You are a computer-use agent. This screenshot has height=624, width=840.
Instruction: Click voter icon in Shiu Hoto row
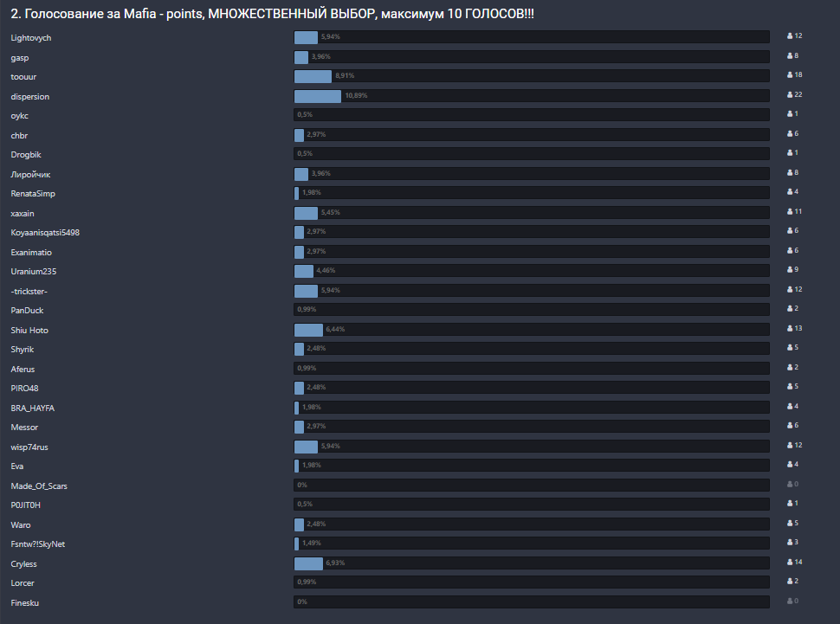point(790,329)
